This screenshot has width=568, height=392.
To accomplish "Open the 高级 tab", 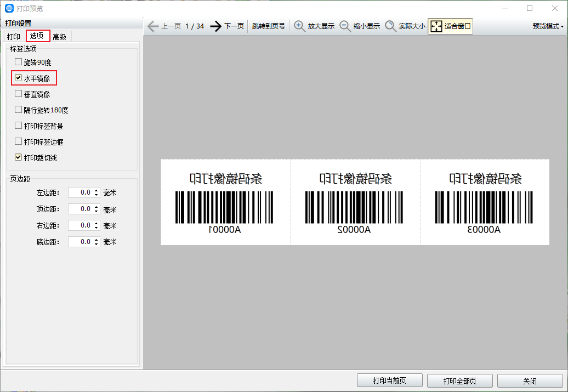I will (x=60, y=37).
